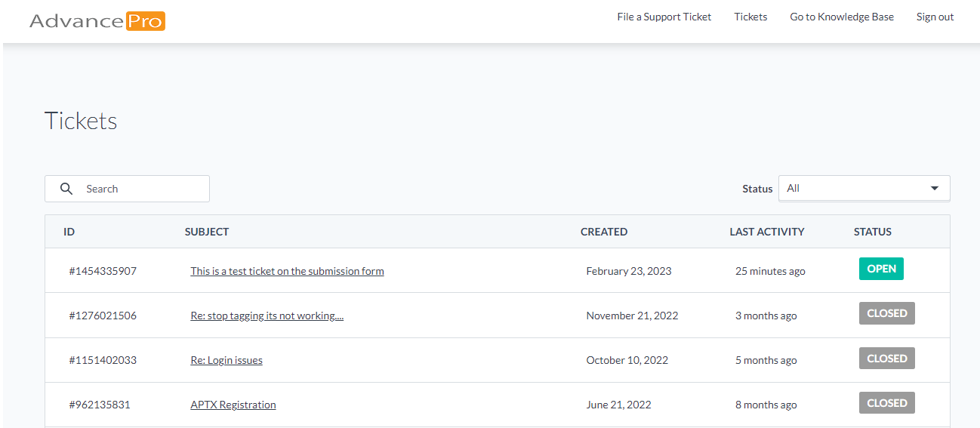
Task: Click the Status dropdown arrow
Action: [x=935, y=188]
